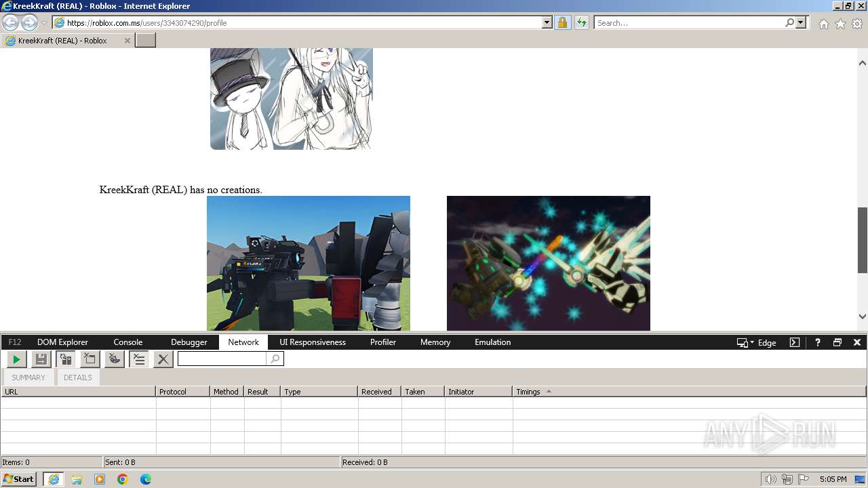The width and height of the screenshot is (868, 488).
Task: Sort network entries by URL column
Action: click(79, 392)
